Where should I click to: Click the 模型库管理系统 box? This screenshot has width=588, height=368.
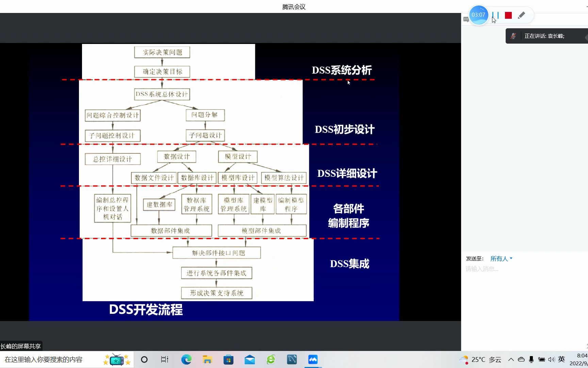click(234, 204)
